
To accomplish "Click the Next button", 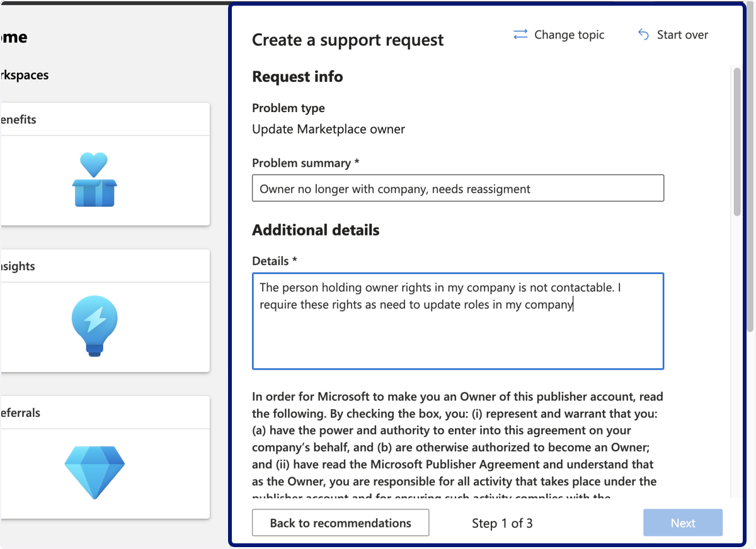I will [683, 523].
